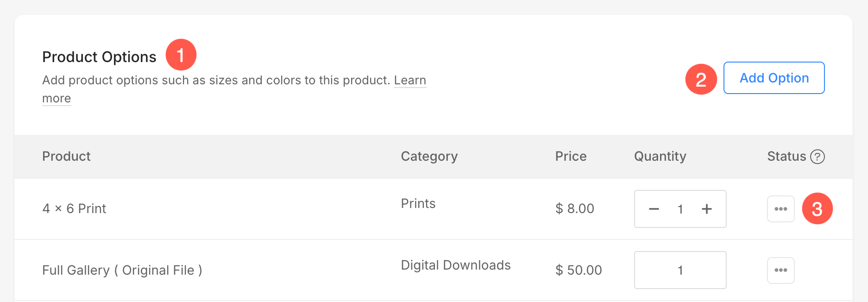868x302 pixels.
Task: Open the Learn more link
Action: click(x=410, y=80)
